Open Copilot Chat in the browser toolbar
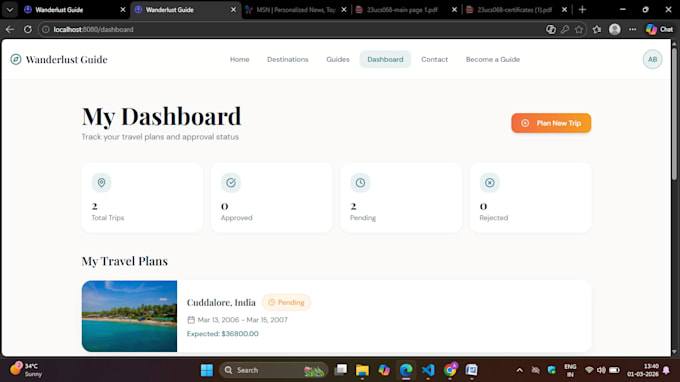The image size is (680, 382). click(659, 29)
